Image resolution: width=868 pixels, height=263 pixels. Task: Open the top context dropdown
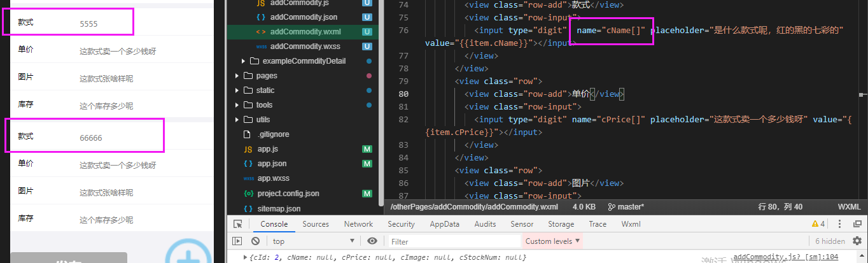click(x=313, y=241)
